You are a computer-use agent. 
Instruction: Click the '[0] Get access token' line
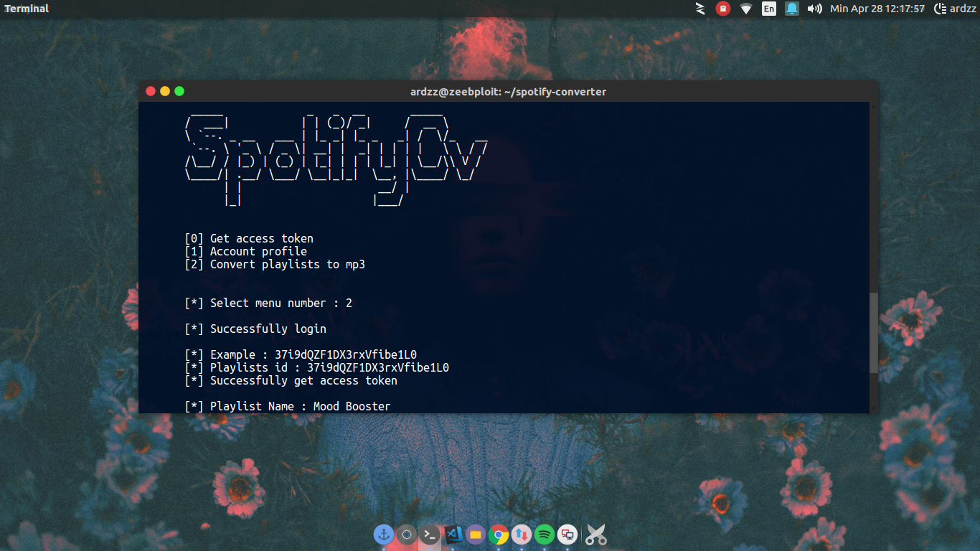[249, 238]
